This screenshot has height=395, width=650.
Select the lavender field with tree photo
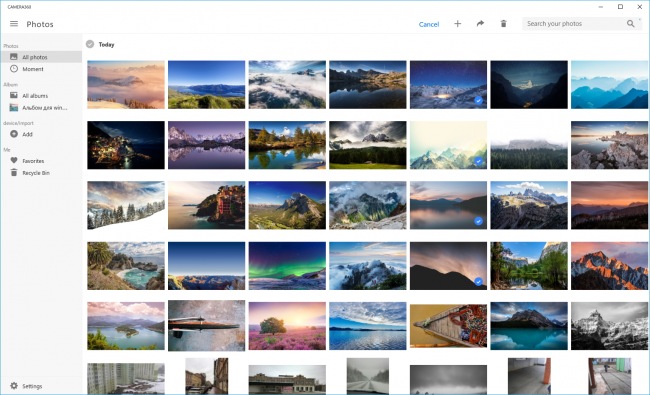[287, 326]
